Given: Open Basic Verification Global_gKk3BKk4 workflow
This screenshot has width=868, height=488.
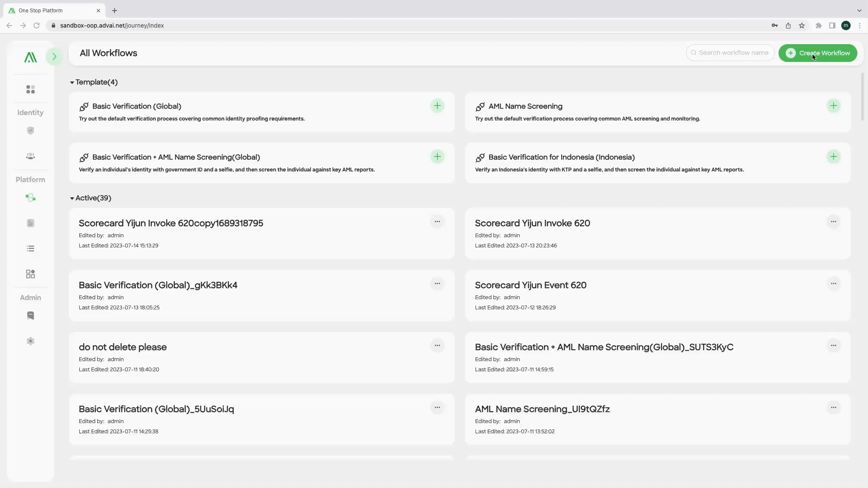Looking at the screenshot, I should [x=158, y=285].
